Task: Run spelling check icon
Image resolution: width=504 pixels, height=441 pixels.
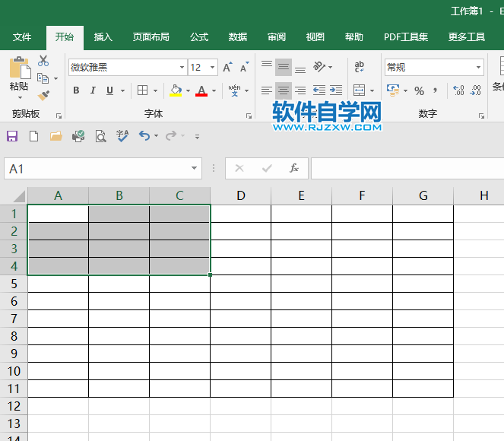Action: [x=122, y=136]
